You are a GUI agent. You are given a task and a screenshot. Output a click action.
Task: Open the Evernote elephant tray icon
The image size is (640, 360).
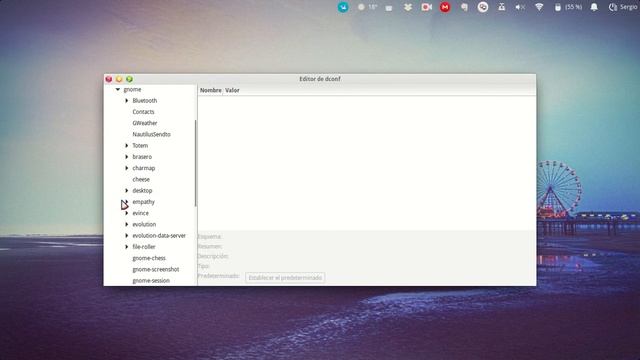[x=464, y=7]
